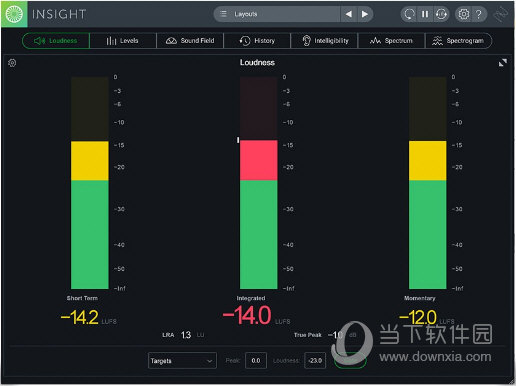Viewport: 516px width, 386px height.
Task: Click the Short Term label
Action: point(82,298)
